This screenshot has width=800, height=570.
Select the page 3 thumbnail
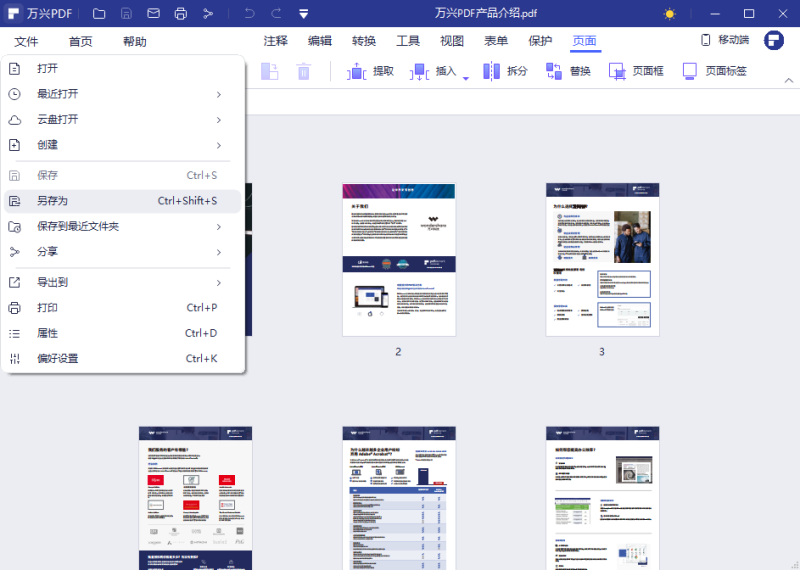(602, 260)
